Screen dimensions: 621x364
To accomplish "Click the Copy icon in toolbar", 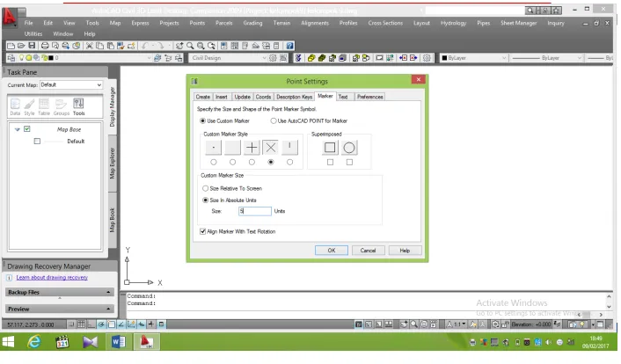I will (x=99, y=46).
